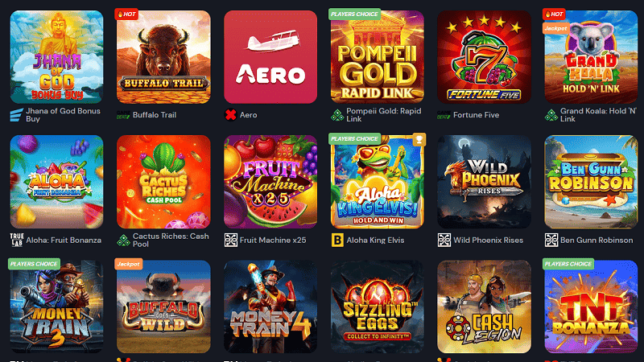Click the red X provider icon beside Aero
Image resolution: width=644 pixels, height=362 pixels.
pos(230,115)
